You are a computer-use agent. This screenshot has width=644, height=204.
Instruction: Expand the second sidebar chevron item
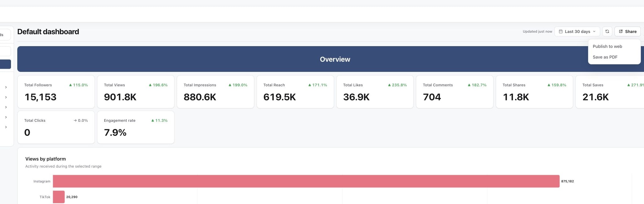pos(6,97)
